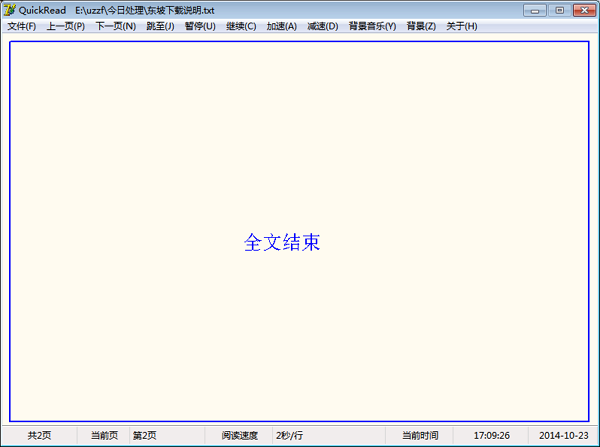Open the 背景(Z) background menu
Viewport: 600px width, 447px height.
tap(421, 26)
